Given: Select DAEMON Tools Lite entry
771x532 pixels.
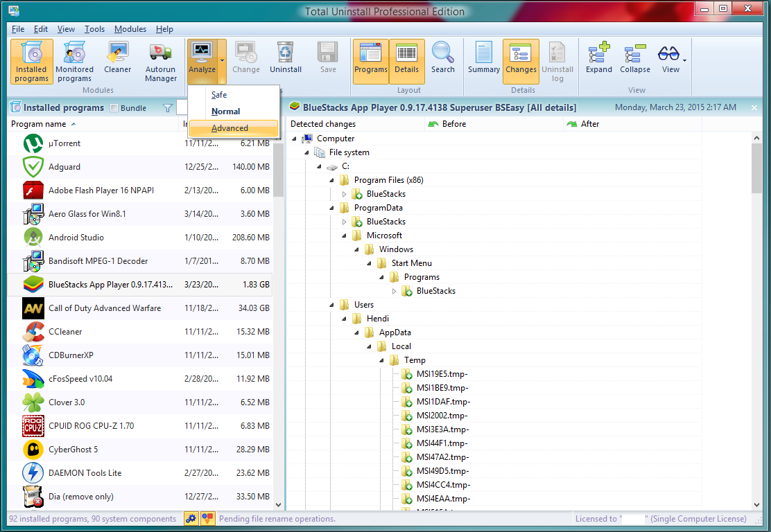Looking at the screenshot, I should [x=140, y=473].
